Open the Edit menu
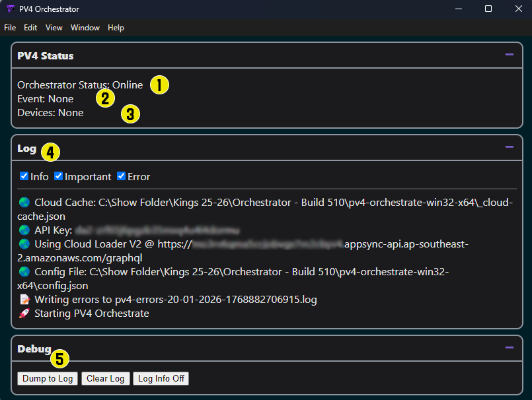532x400 pixels. click(x=30, y=28)
